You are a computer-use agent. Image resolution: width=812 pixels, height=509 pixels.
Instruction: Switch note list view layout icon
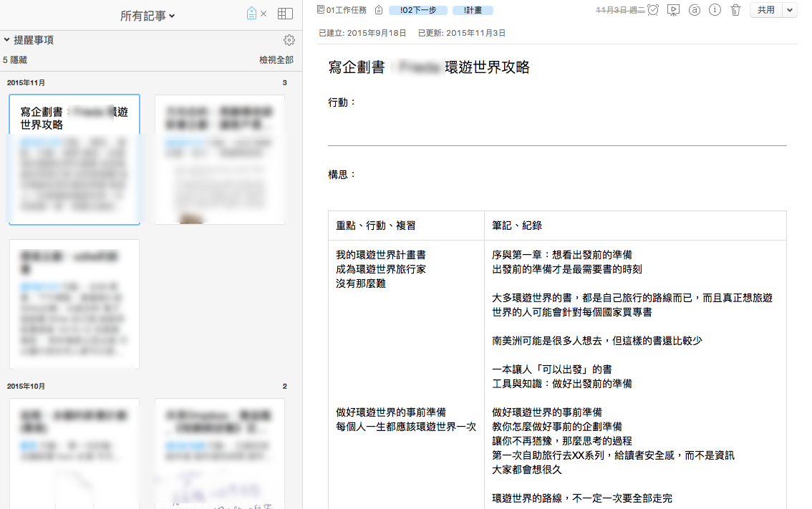pyautogui.click(x=285, y=14)
